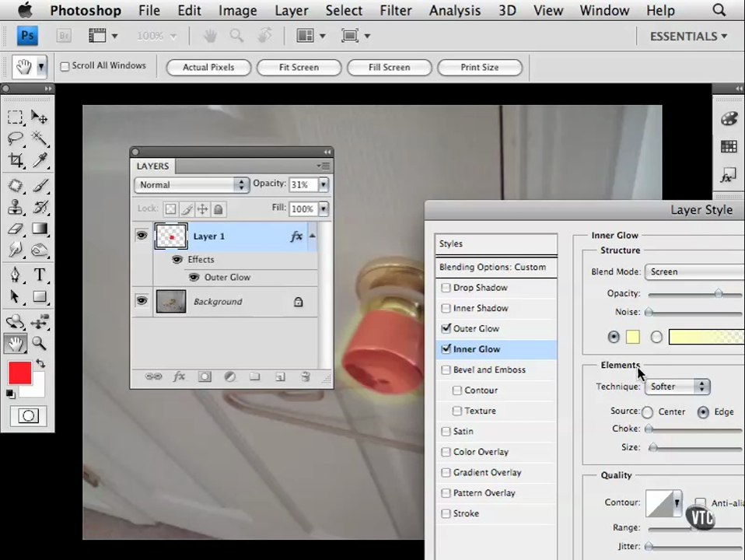The image size is (745, 560).
Task: Select the Eyedropper tool
Action: tap(40, 160)
